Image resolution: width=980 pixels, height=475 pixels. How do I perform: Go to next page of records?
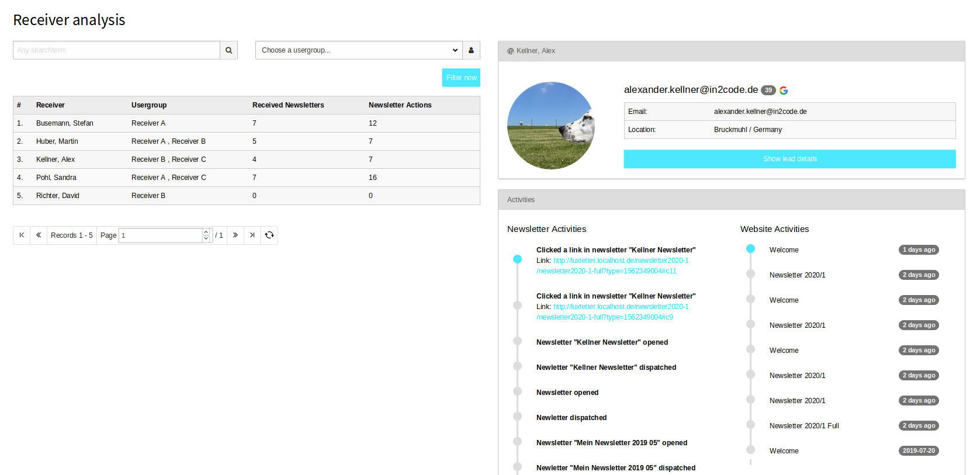click(x=235, y=235)
